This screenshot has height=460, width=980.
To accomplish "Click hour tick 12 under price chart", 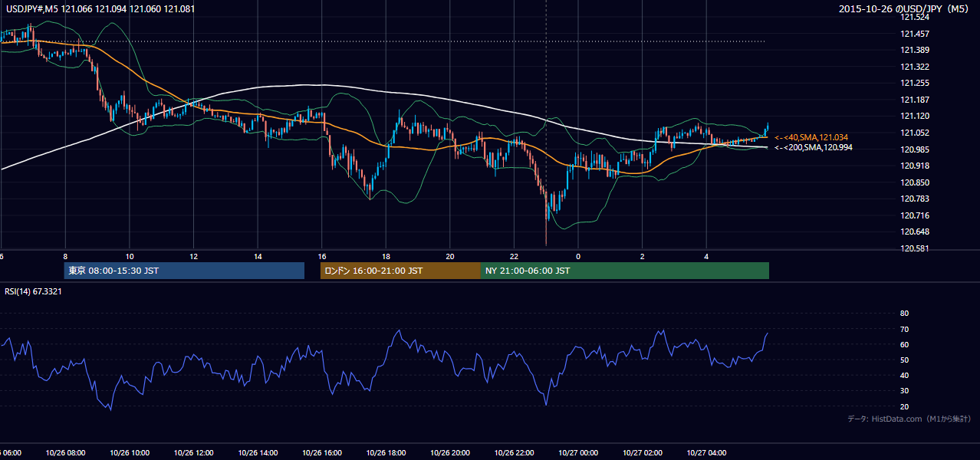I will pos(193,256).
